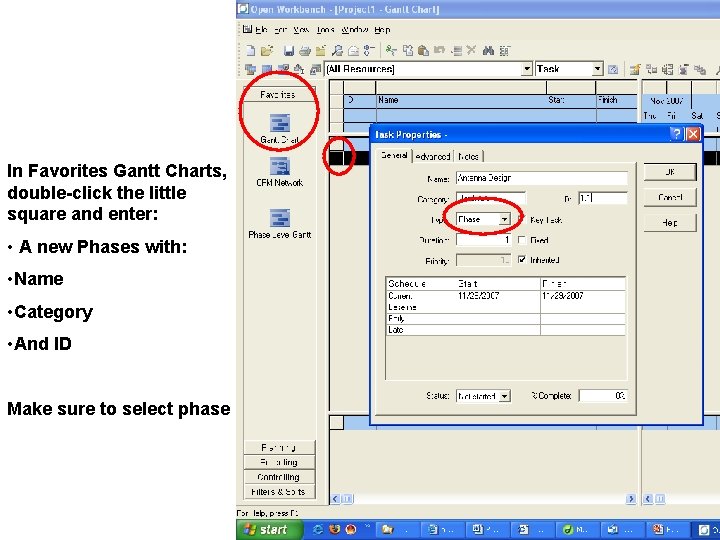
Task: Click the Favorites panel header button
Action: pyautogui.click(x=279, y=94)
